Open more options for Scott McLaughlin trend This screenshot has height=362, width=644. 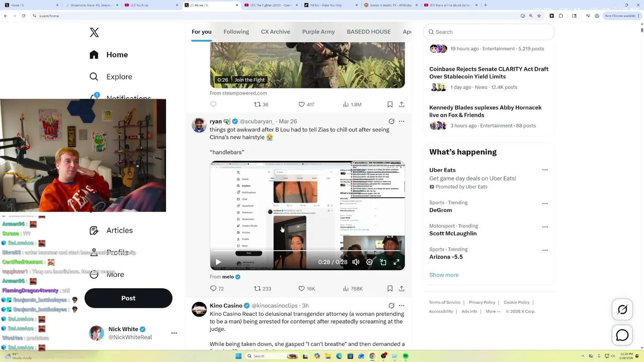point(545,227)
